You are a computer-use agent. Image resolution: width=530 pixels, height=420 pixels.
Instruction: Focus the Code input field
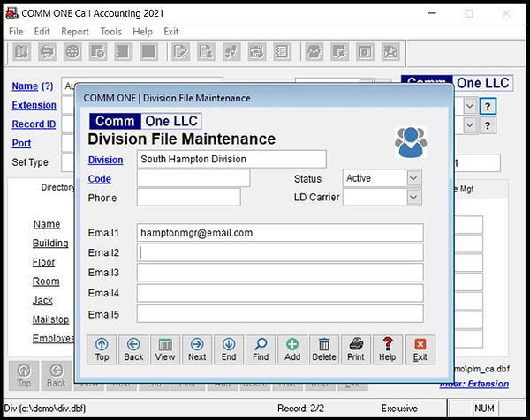pos(193,178)
